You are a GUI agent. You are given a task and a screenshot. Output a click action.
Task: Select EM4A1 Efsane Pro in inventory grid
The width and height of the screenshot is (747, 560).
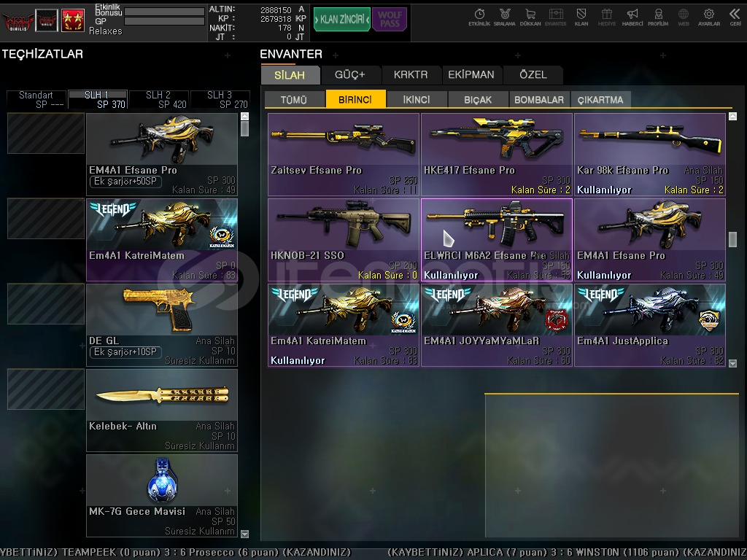[650, 240]
